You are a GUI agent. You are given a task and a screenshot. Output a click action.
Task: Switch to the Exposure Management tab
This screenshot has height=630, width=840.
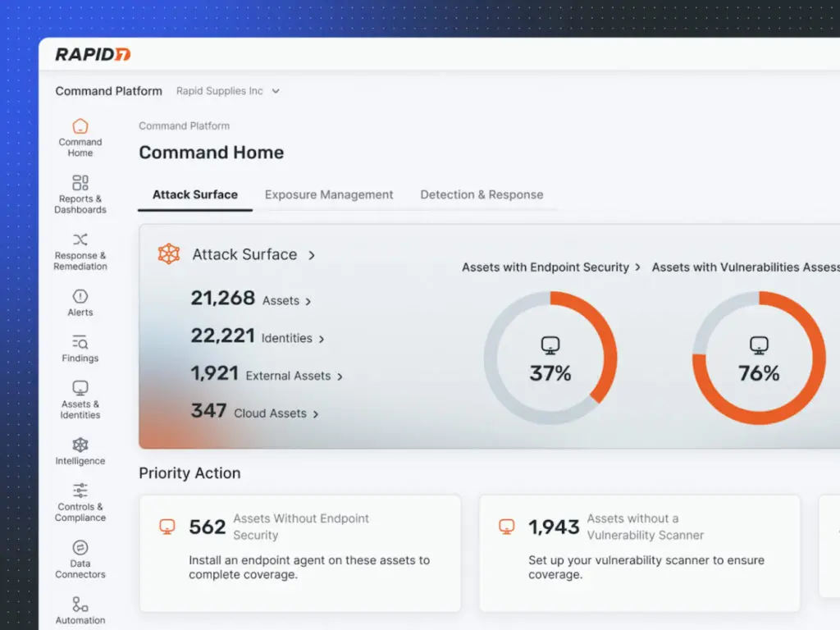(x=329, y=194)
